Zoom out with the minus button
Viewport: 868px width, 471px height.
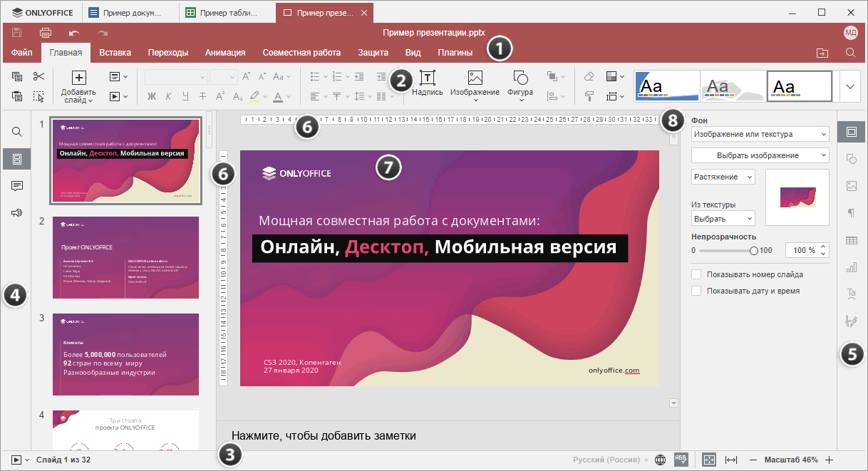tap(753, 460)
